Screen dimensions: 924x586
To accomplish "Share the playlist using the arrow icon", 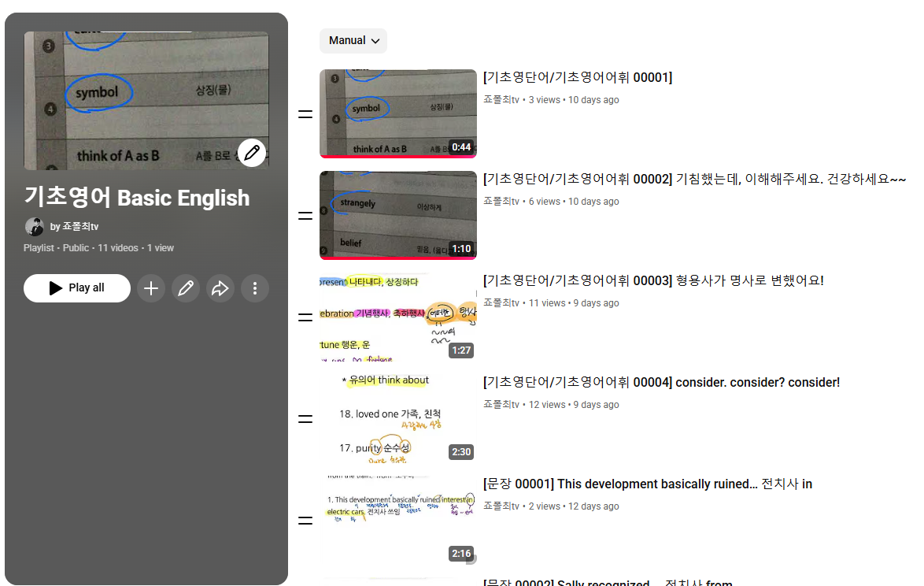I will [220, 288].
